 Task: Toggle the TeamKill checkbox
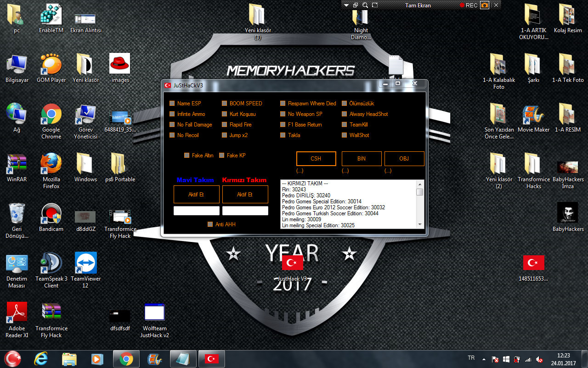[x=345, y=125]
